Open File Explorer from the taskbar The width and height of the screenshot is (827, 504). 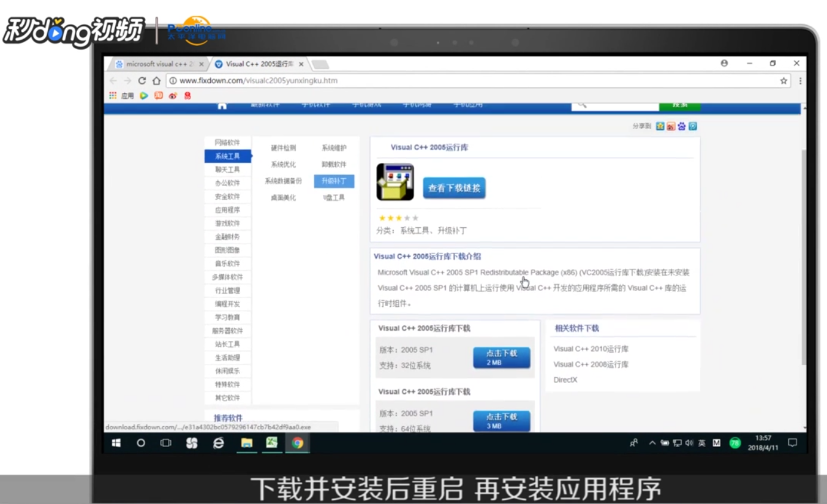pyautogui.click(x=247, y=443)
